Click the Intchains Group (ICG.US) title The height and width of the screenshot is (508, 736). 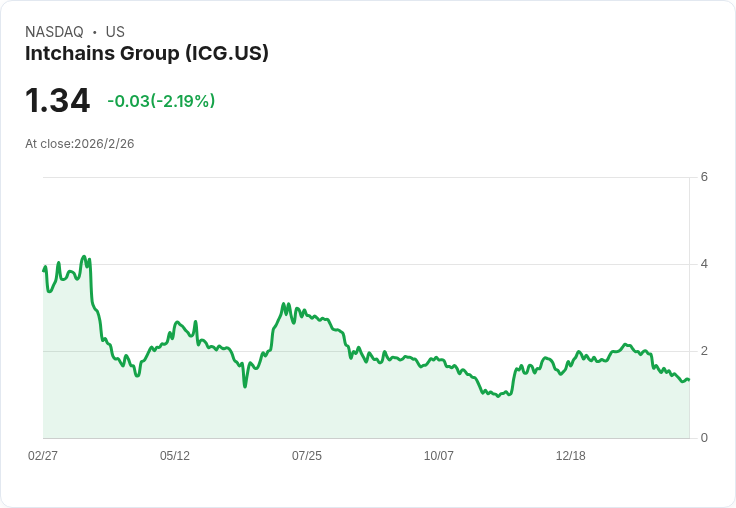(147, 54)
